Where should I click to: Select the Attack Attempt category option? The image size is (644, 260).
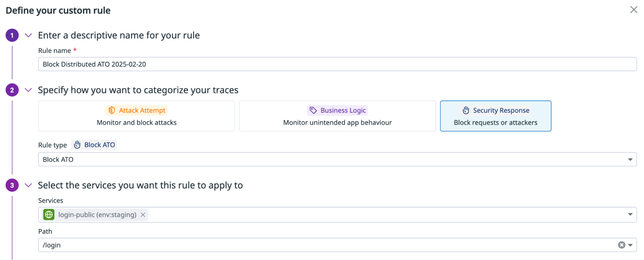(x=137, y=116)
